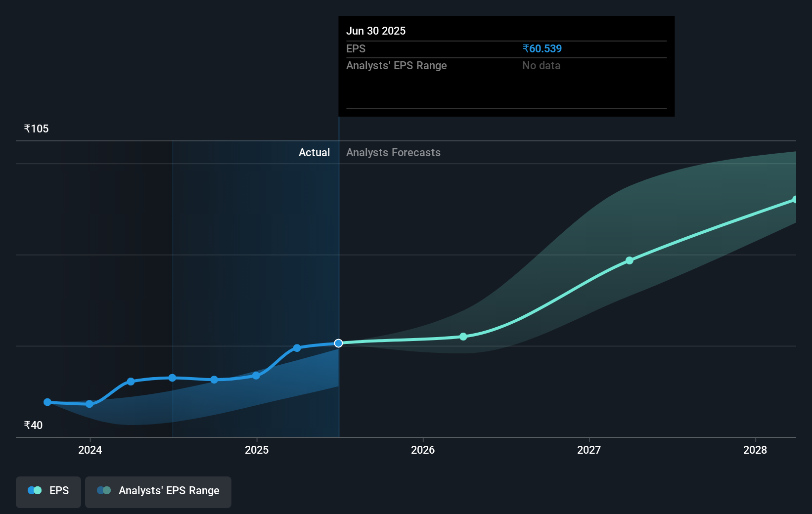Click the ₹60.539 EPS value link
This screenshot has width=812, height=514.
[542, 48]
